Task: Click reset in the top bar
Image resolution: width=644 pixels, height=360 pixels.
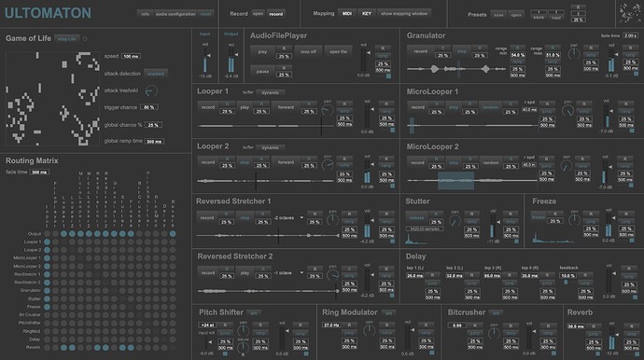Action: [205, 14]
